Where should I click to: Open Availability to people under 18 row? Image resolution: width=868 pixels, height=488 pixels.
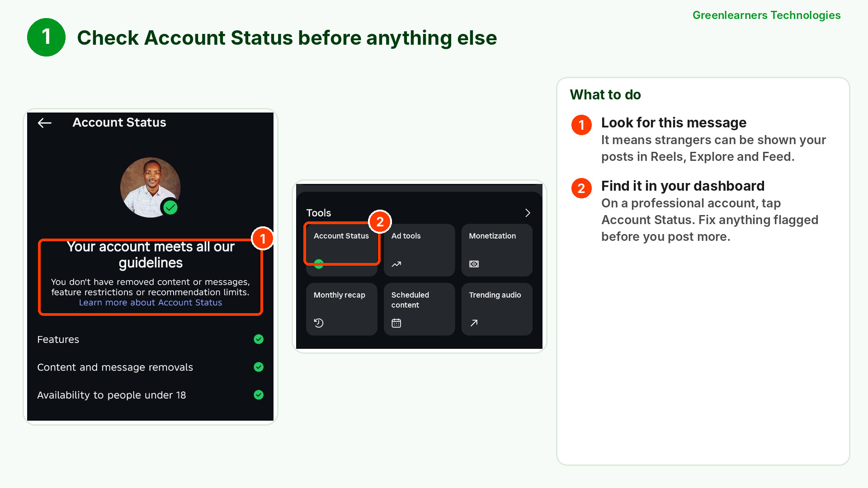150,395
